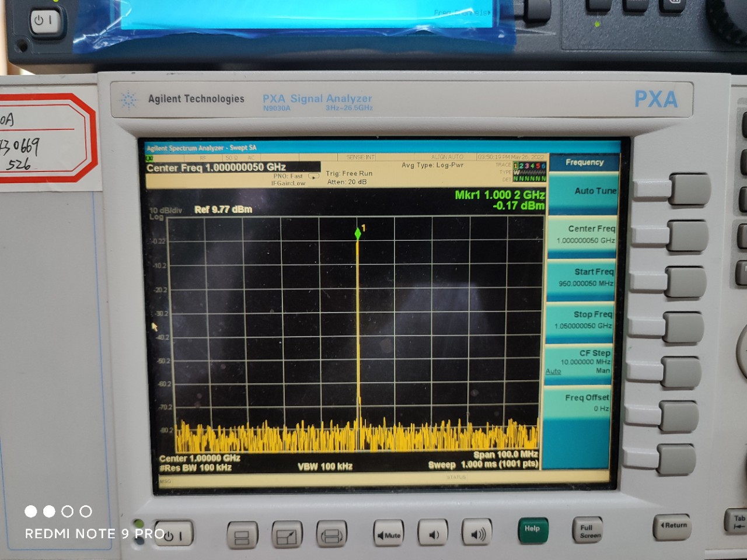Push hardware softkey beside Auto Tune
Viewport: 747px width, 560px height.
689,190
